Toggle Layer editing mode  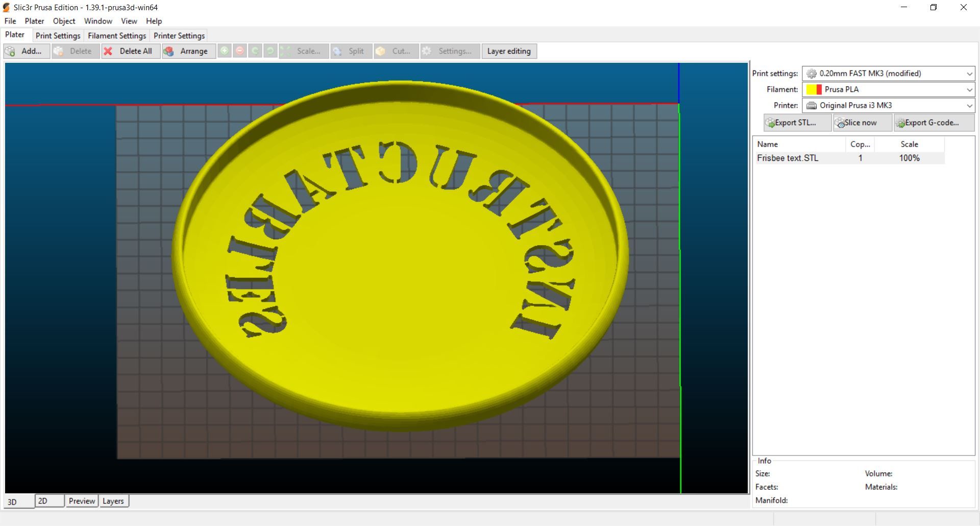(x=509, y=51)
